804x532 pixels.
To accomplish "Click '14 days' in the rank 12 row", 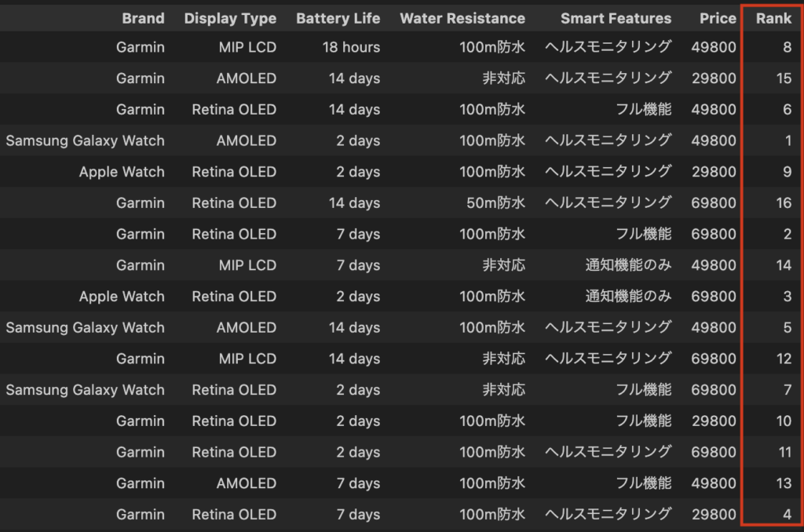I will [354, 359].
